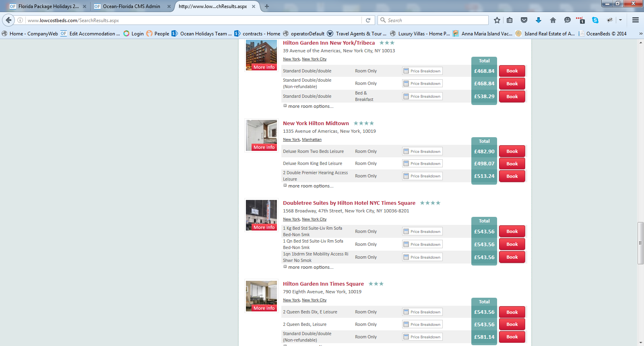Image resolution: width=644 pixels, height=346 pixels.
Task: Open Ocean Holidays Team bookmark
Action: [x=202, y=34]
